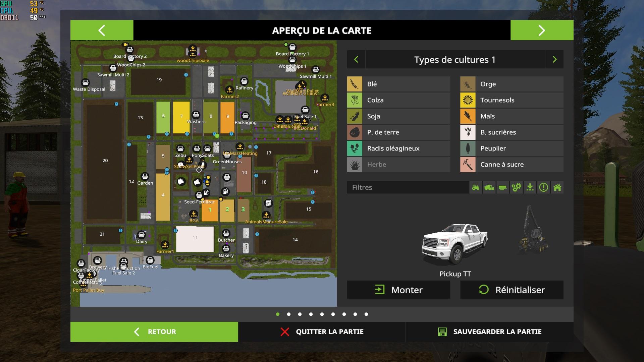Toggle the combine harvester filter

[x=489, y=187]
